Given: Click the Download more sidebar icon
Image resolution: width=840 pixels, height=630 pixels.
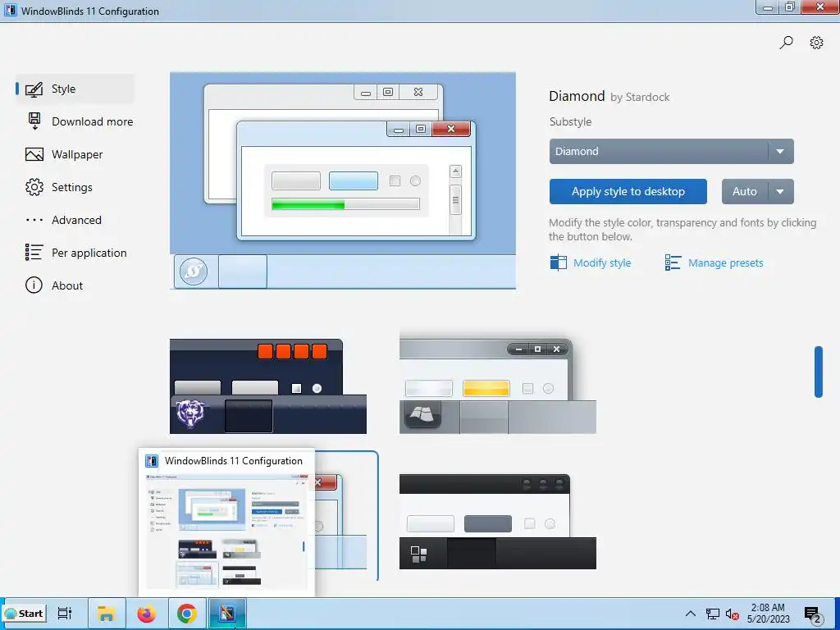Looking at the screenshot, I should (34, 121).
